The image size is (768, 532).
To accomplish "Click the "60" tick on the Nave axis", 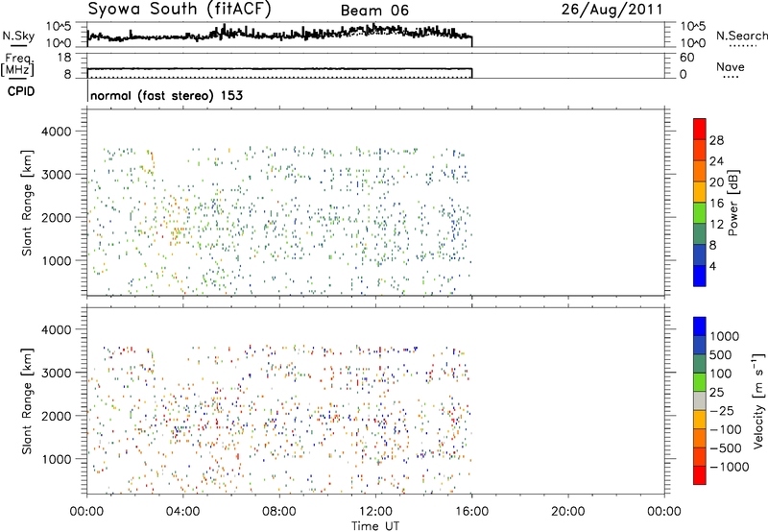I will click(x=687, y=58).
